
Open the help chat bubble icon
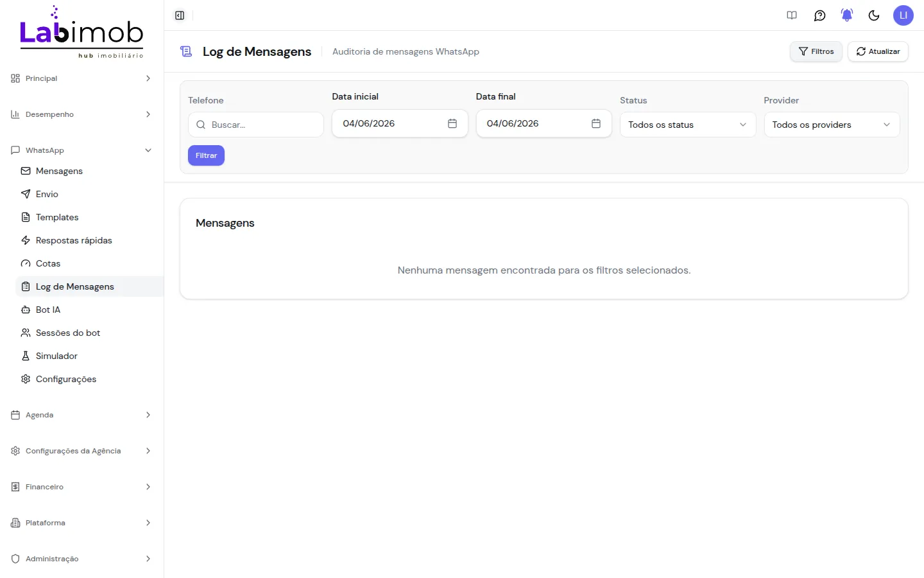click(x=819, y=15)
